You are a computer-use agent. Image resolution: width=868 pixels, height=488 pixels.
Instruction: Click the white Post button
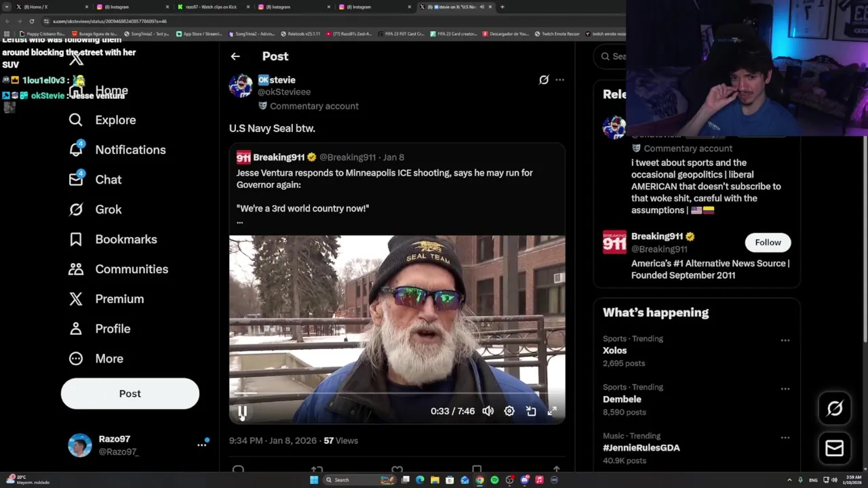[130, 394]
